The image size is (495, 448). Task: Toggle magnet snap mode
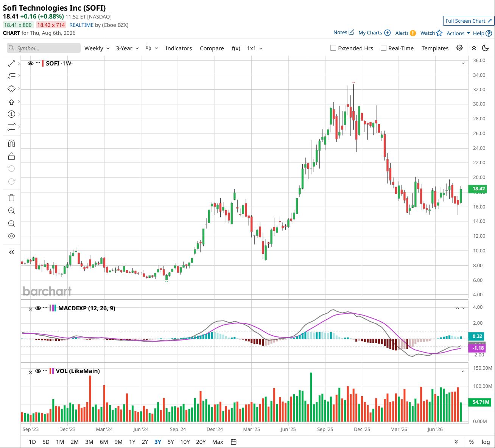pyautogui.click(x=11, y=143)
